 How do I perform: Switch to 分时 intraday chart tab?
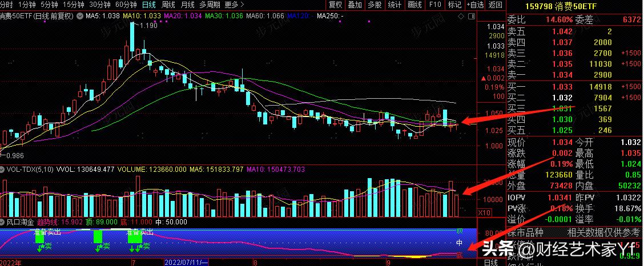tap(6, 5)
